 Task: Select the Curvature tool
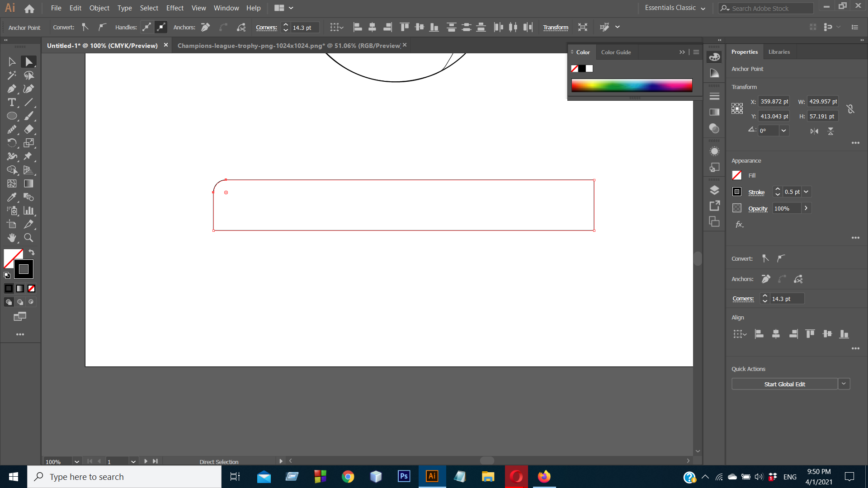[28, 89]
